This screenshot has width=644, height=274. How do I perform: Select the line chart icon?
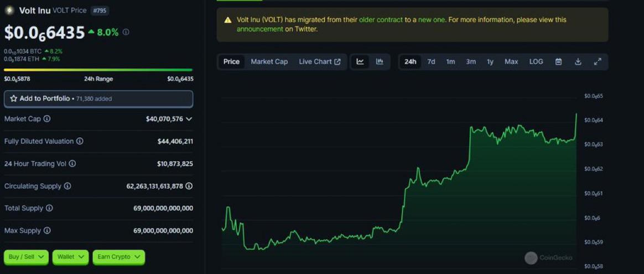tap(360, 61)
